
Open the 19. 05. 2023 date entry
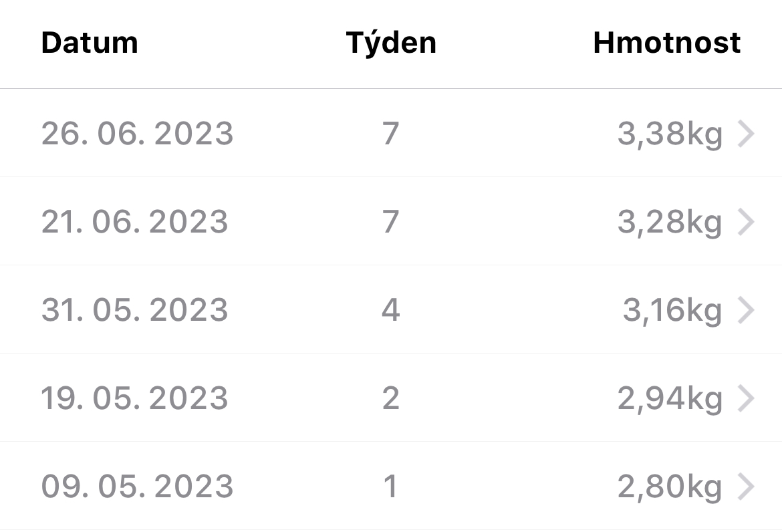(134, 398)
